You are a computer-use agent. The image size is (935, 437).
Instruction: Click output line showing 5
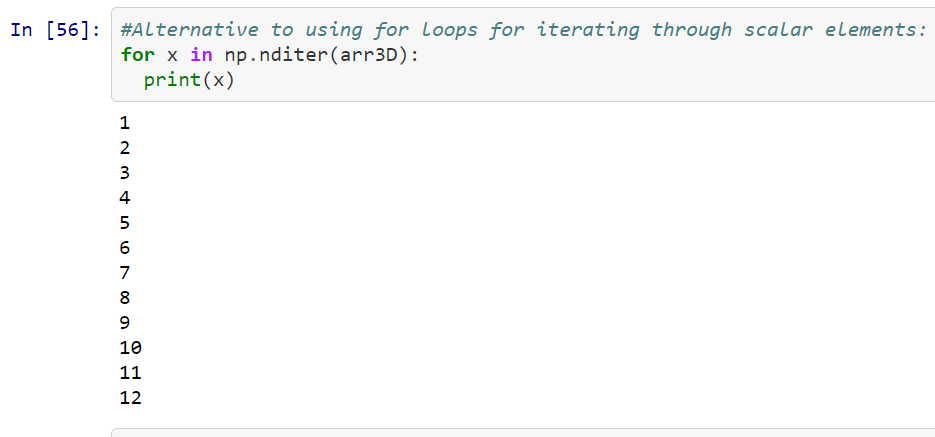125,223
